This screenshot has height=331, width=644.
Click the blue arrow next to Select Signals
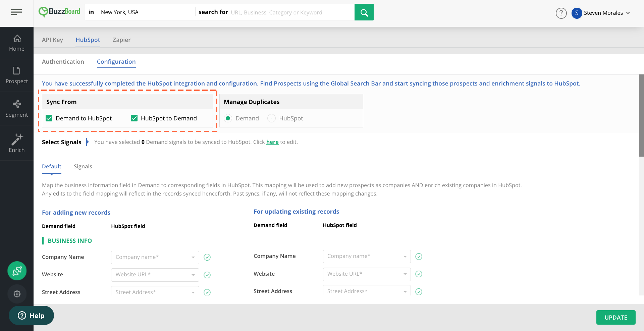tap(87, 142)
